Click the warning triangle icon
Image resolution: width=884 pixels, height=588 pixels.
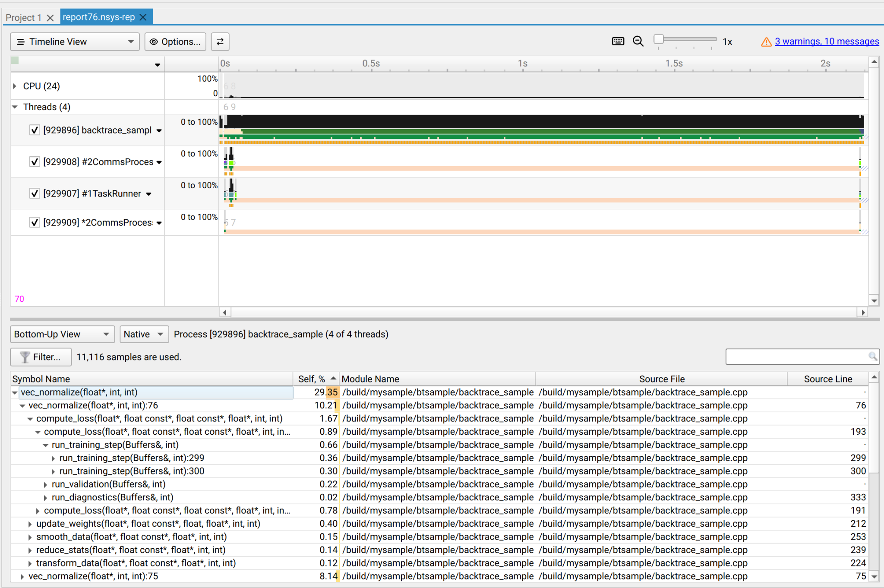tap(766, 42)
